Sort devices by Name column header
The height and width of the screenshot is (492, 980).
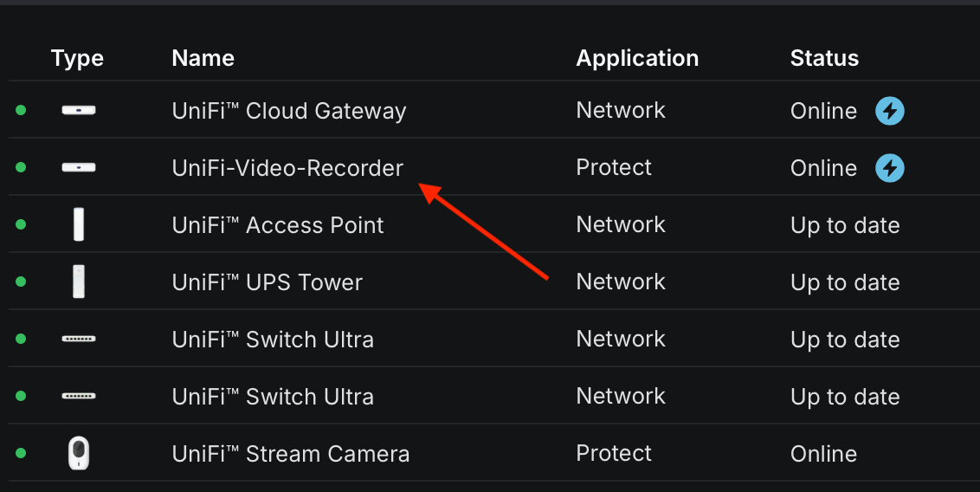pyautogui.click(x=203, y=58)
